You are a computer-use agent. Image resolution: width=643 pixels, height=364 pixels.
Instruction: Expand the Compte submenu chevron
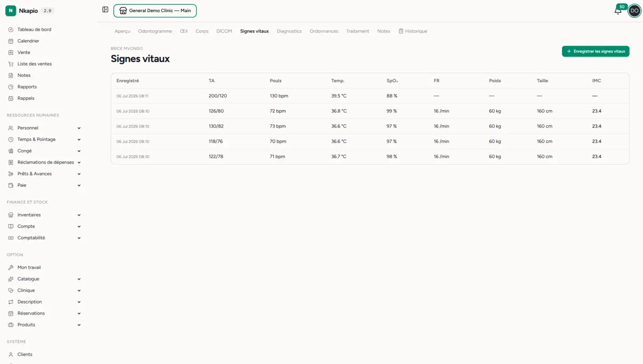click(x=79, y=227)
